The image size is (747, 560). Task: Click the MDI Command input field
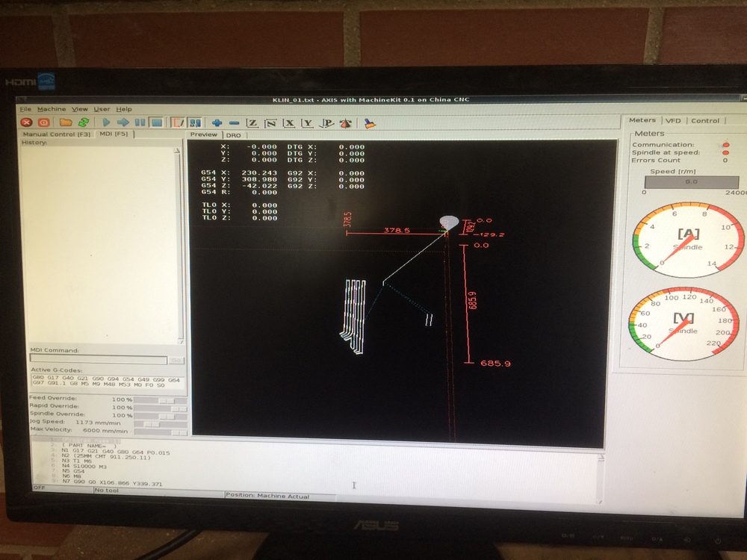pyautogui.click(x=98, y=359)
